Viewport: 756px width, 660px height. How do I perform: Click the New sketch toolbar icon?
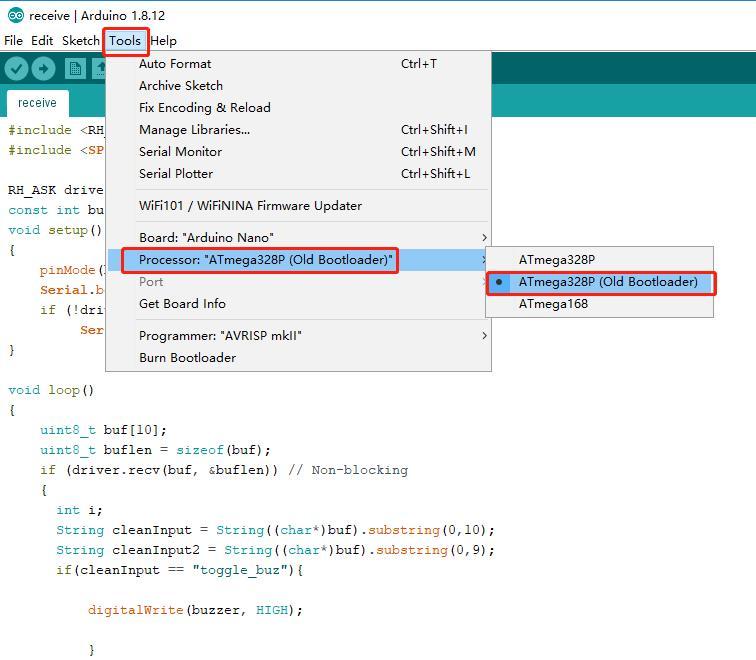[x=75, y=69]
